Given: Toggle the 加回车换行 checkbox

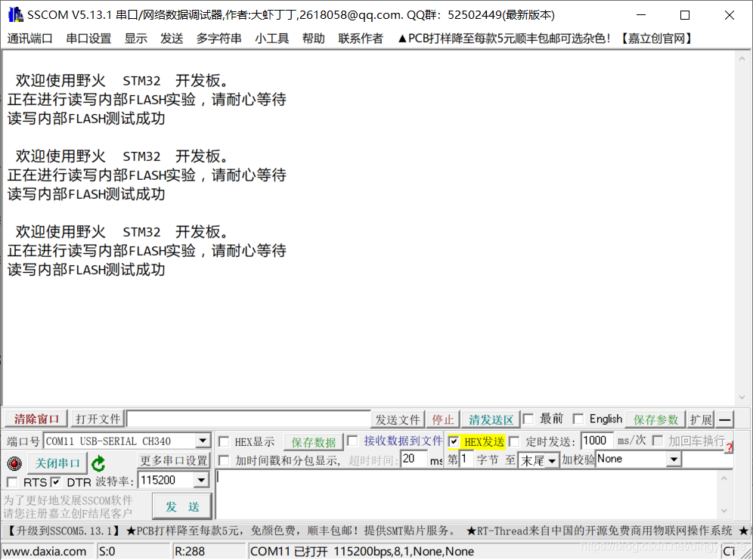Looking at the screenshot, I should (x=658, y=441).
